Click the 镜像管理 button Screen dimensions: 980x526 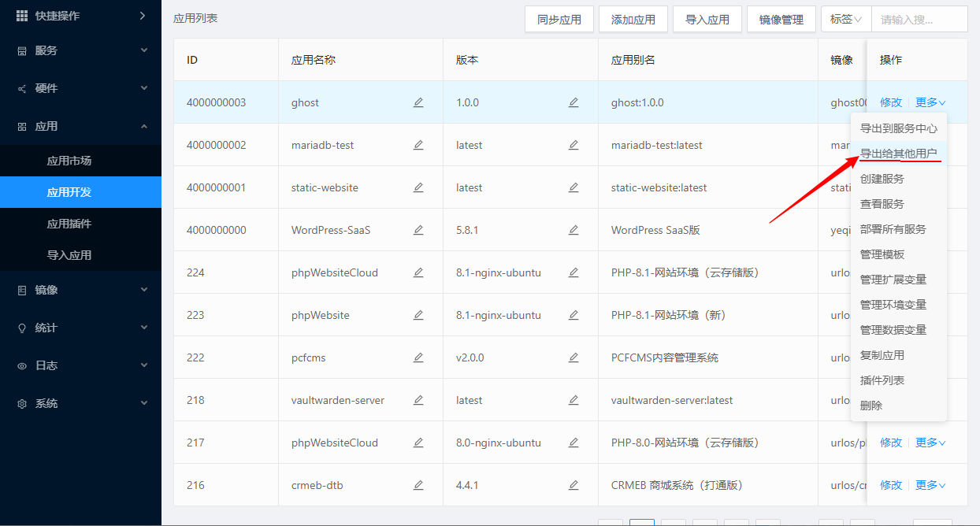pos(781,20)
